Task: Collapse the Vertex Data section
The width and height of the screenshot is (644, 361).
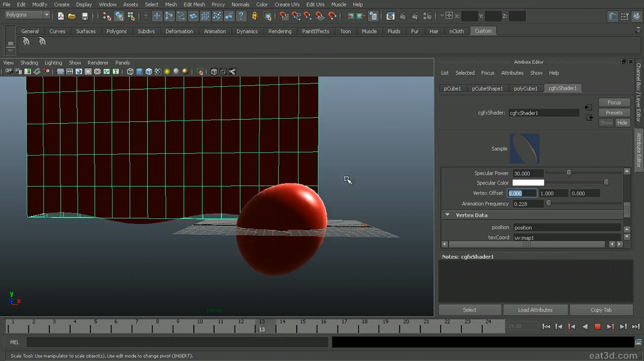Action: [447, 215]
